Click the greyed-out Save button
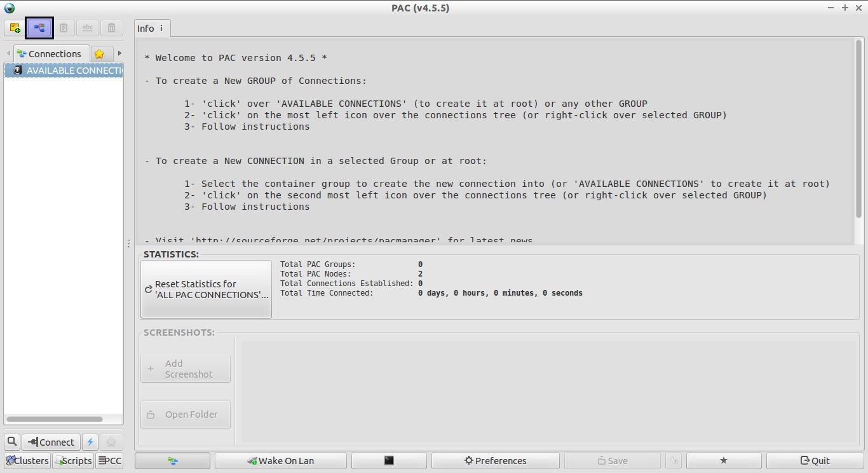The image size is (868, 473). point(613,461)
